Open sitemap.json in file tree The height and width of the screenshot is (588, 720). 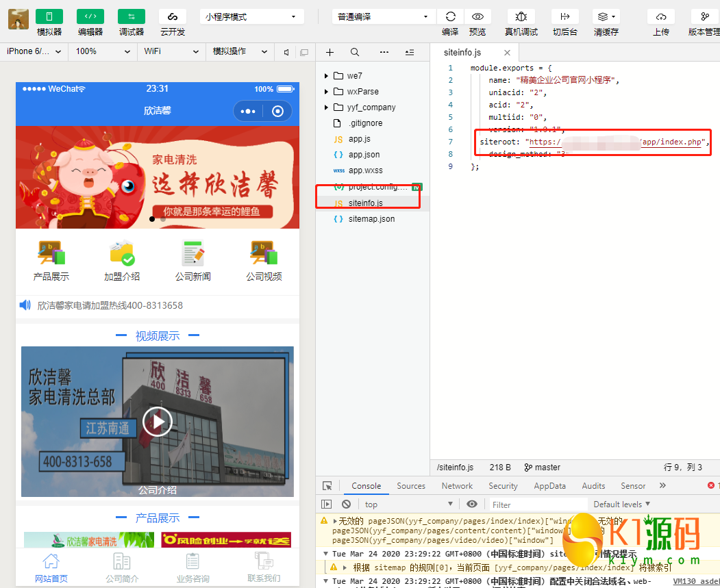click(x=373, y=219)
